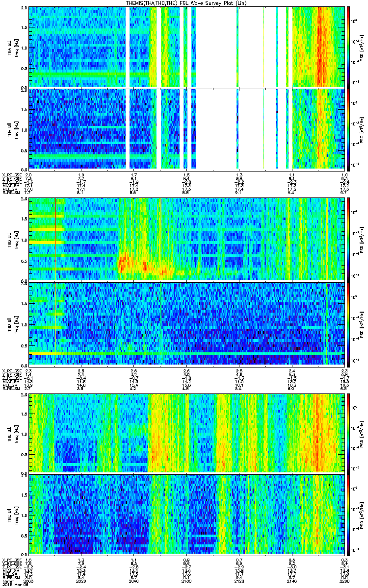
Task: Click the 2000 hhmm time label
Action: pos(28,582)
